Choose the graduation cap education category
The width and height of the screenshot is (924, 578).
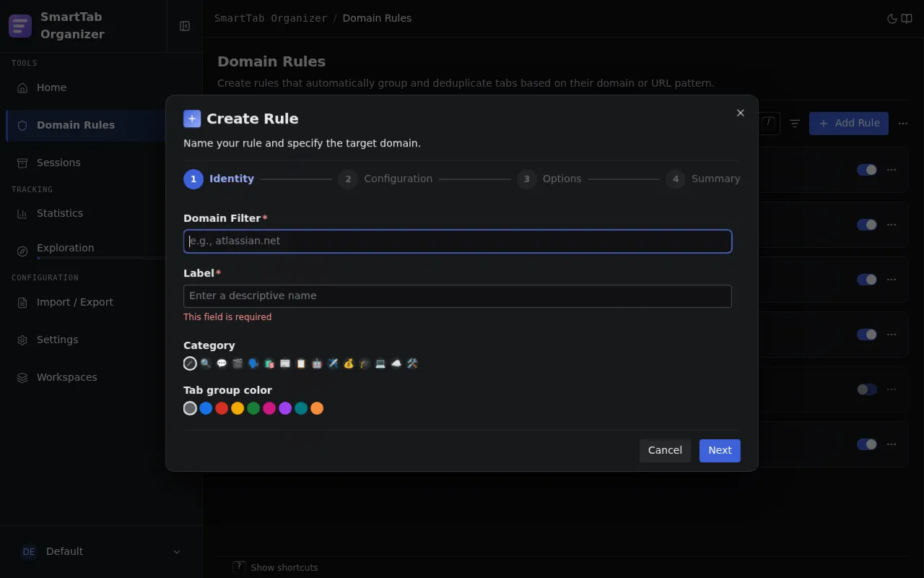[x=365, y=363]
